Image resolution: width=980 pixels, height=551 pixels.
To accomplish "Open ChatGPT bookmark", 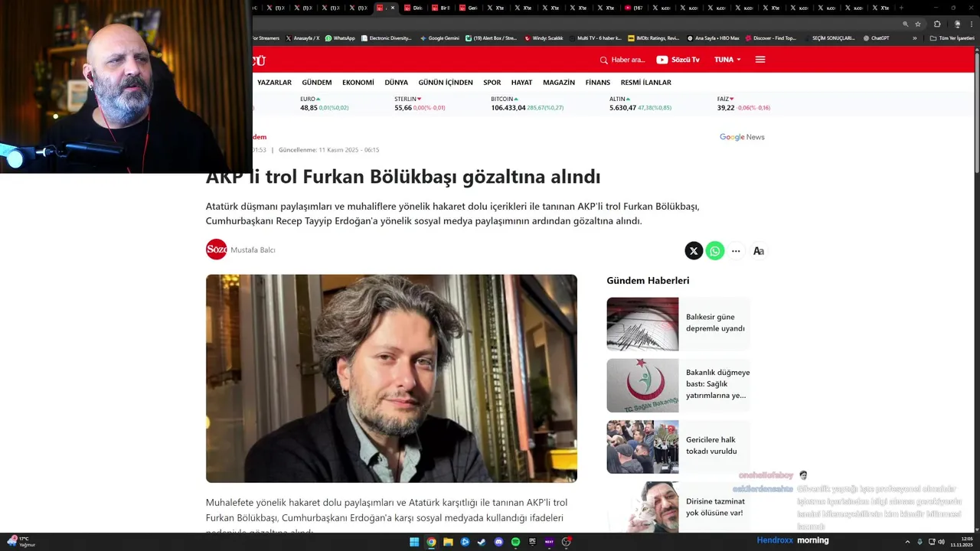I will (x=876, y=38).
